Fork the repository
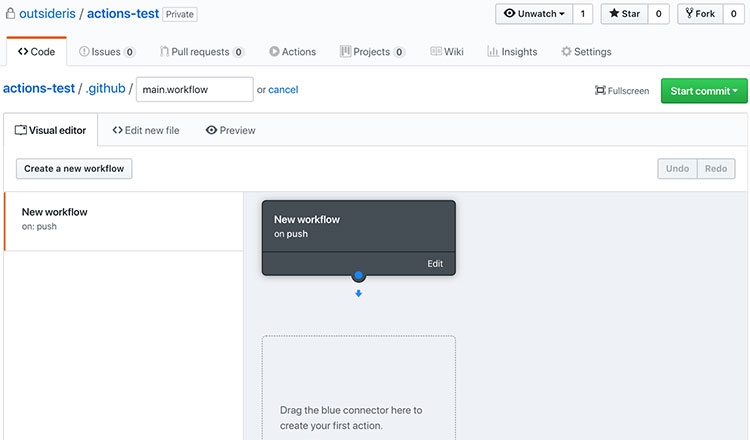The height and width of the screenshot is (440, 750). point(700,14)
